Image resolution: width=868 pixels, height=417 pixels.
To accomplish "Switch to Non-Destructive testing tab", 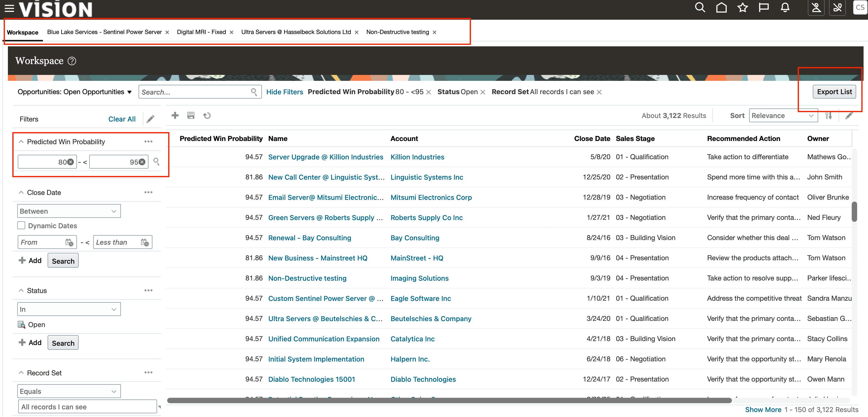I will 397,32.
